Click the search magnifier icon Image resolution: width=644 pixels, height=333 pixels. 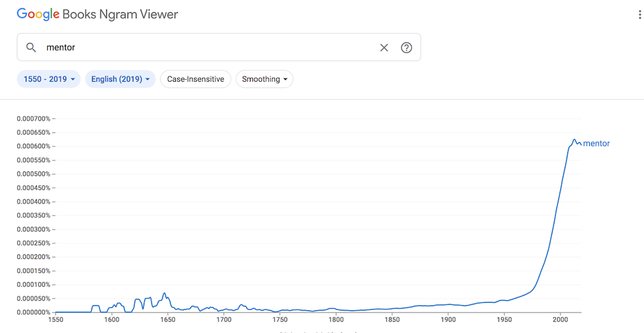pos(31,47)
